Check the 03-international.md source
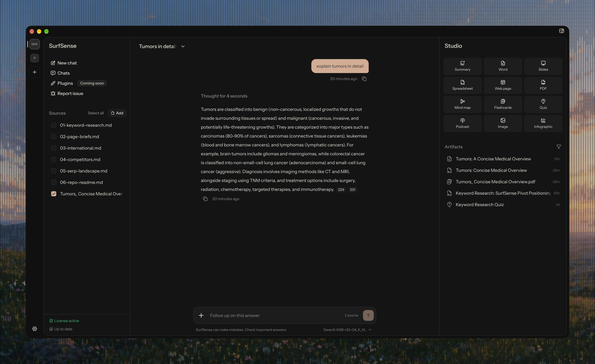Image resolution: width=595 pixels, height=364 pixels. [54, 148]
